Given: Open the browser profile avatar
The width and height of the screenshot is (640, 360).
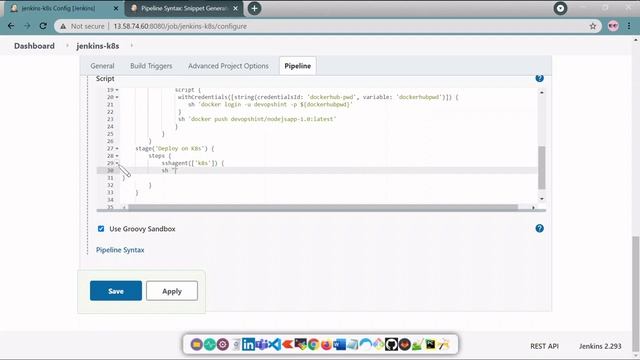Looking at the screenshot, I should pos(613,26).
